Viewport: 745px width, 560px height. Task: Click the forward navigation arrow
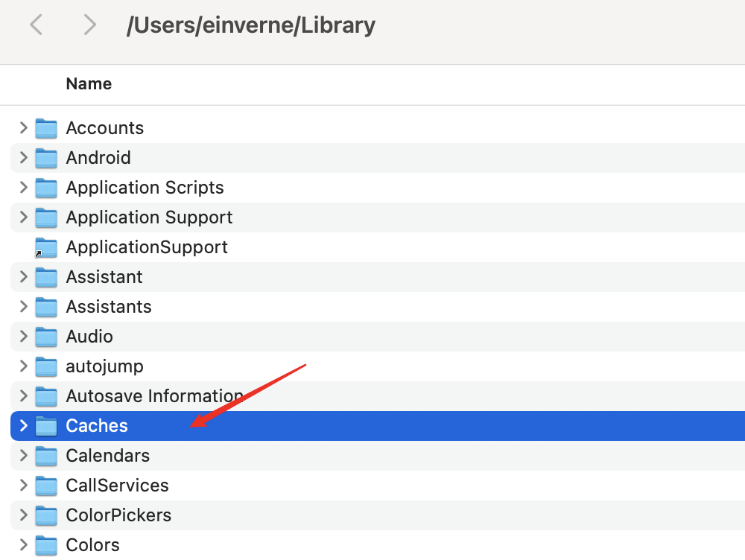pyautogui.click(x=89, y=25)
